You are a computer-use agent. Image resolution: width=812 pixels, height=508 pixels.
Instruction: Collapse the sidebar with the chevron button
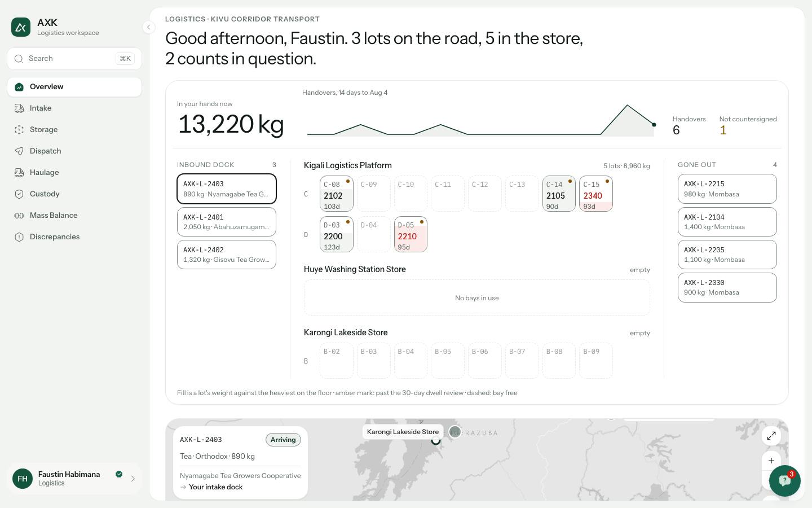pos(148,27)
